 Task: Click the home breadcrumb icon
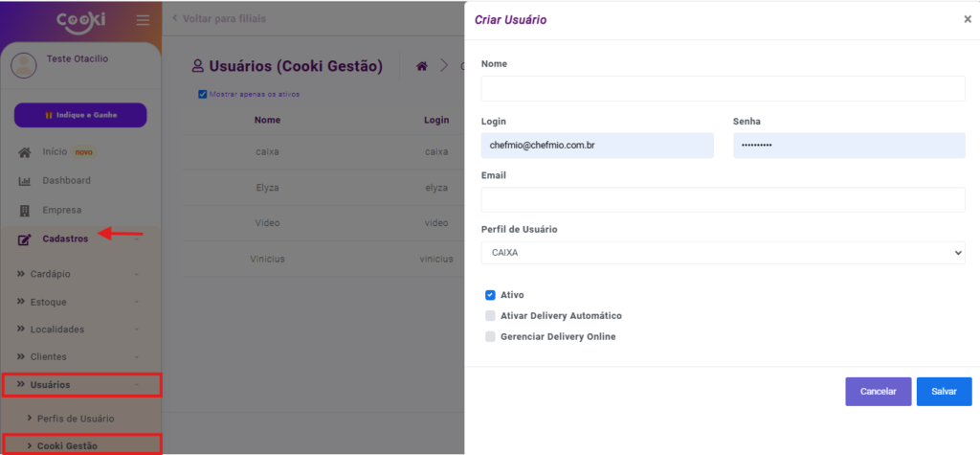421,66
